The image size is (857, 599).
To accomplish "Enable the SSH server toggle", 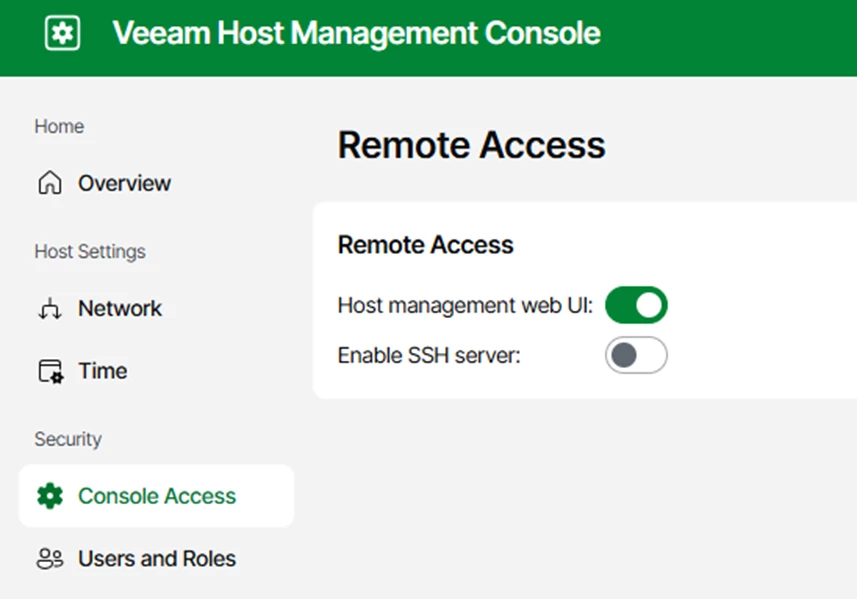I will point(636,356).
